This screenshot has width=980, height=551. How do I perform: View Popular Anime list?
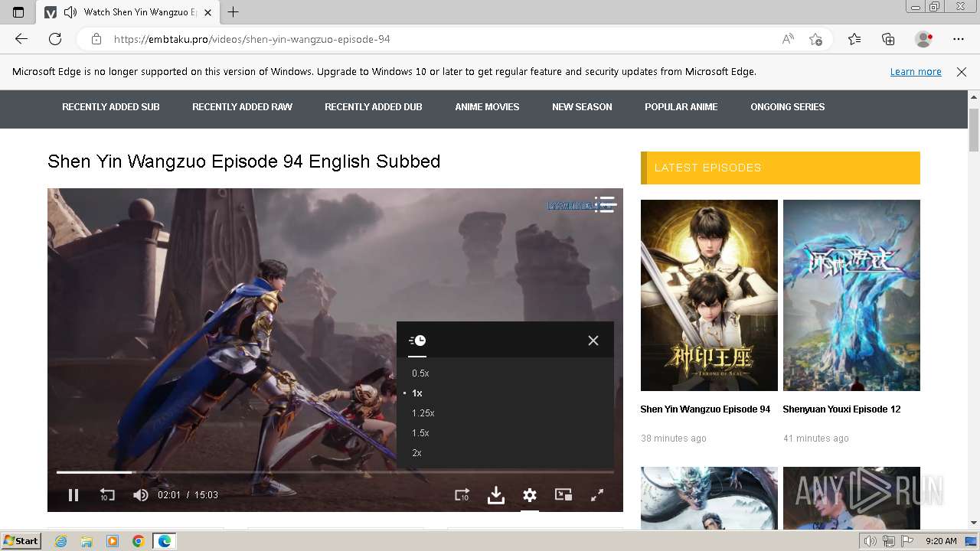(681, 107)
